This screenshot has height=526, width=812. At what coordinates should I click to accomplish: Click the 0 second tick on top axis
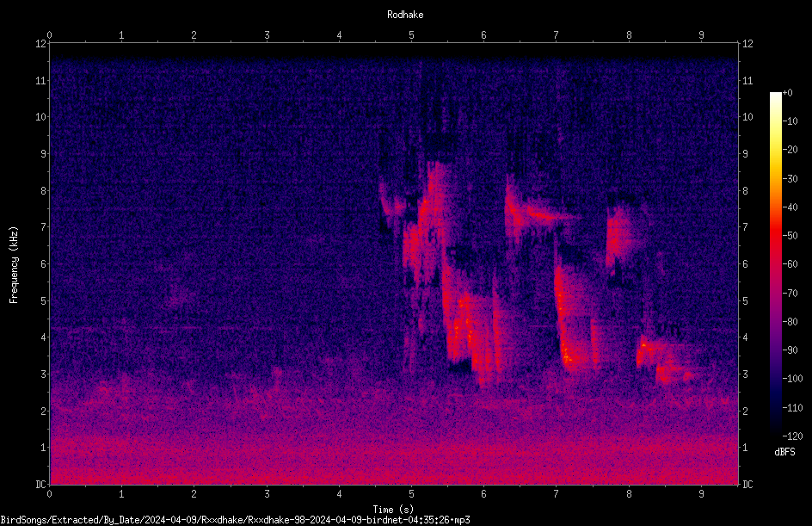49,35
